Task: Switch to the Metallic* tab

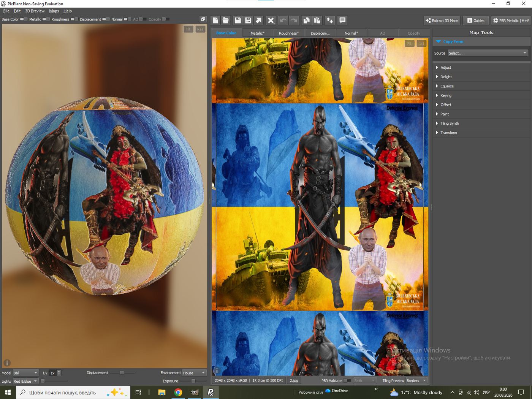Action: point(258,33)
